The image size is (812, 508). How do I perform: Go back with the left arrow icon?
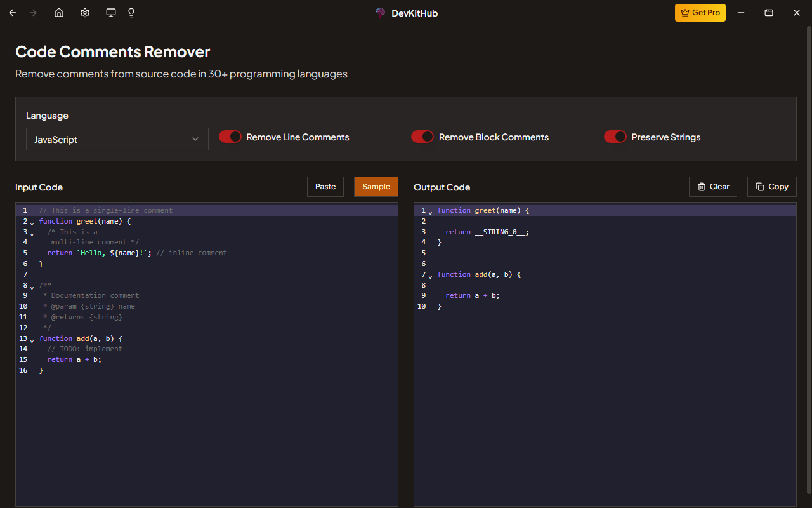[x=13, y=13]
